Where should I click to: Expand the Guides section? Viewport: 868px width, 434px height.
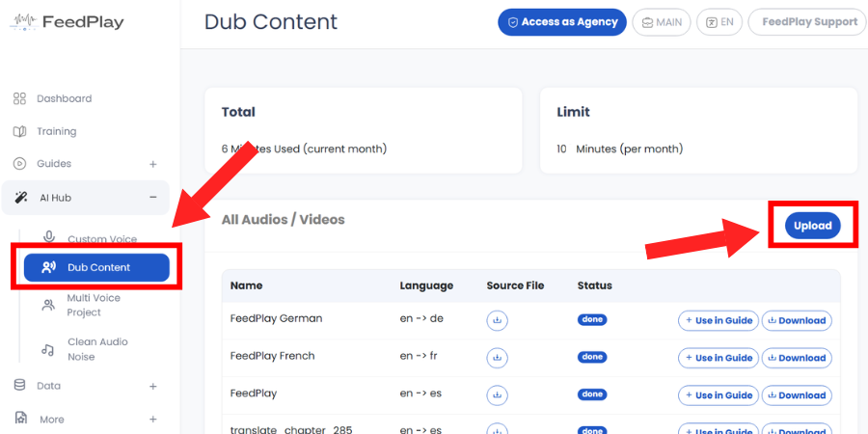(153, 164)
